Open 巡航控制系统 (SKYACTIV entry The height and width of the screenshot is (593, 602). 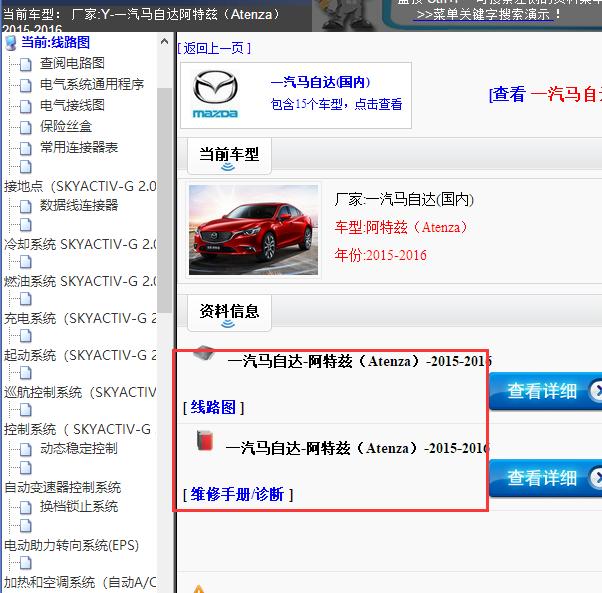coord(80,392)
